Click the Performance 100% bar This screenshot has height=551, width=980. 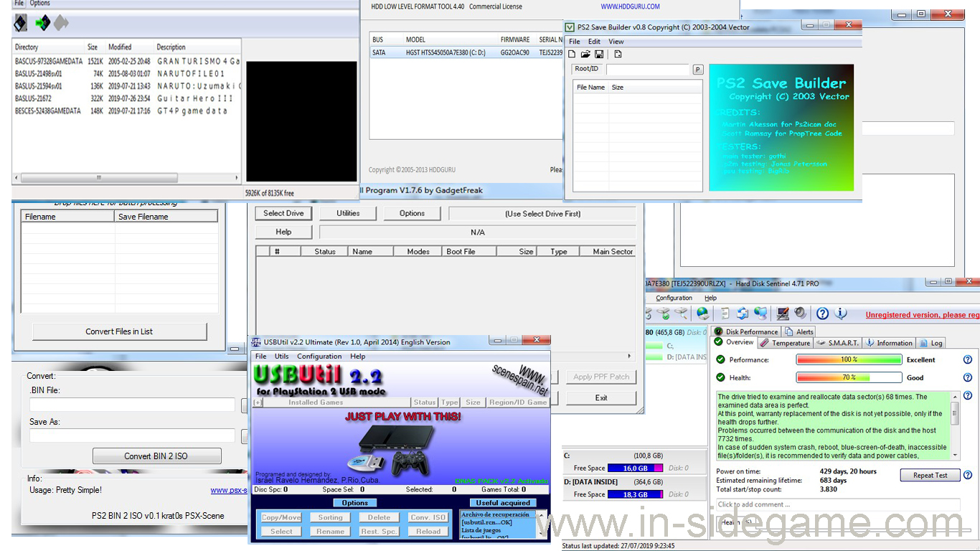click(x=849, y=359)
